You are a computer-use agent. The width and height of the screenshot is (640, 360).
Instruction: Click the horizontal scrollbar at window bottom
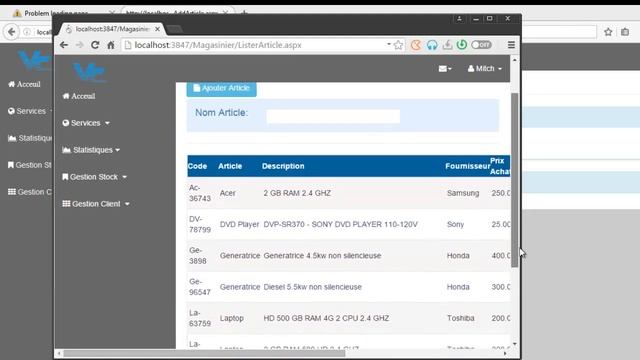click(204, 353)
